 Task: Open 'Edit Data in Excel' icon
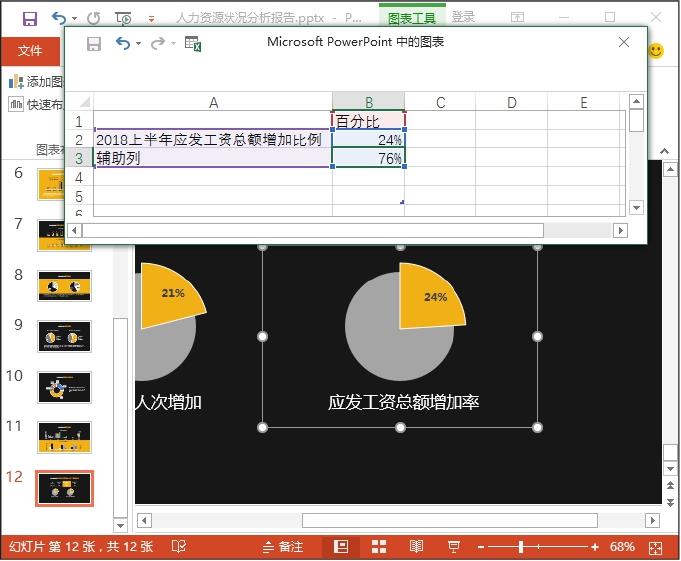(193, 43)
